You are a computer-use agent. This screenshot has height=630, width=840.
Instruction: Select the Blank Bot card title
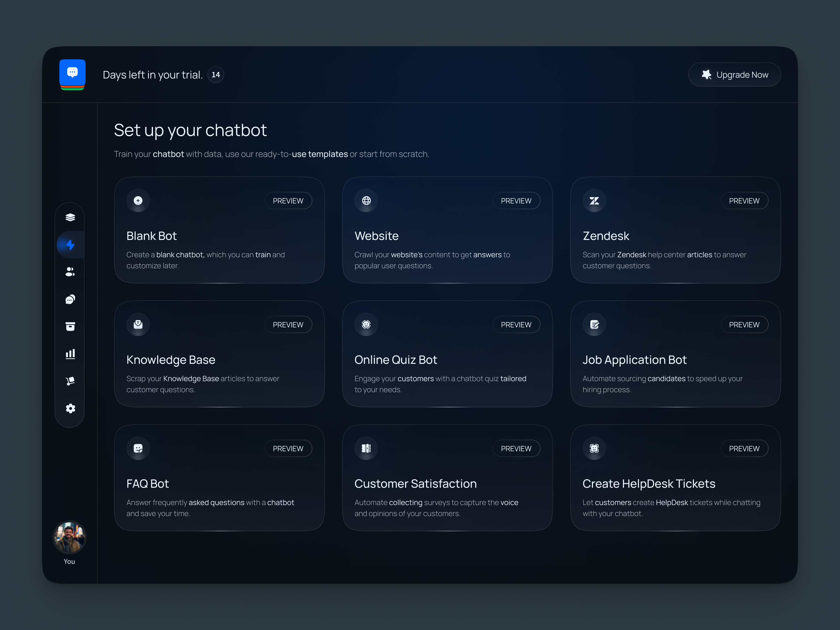(x=151, y=236)
